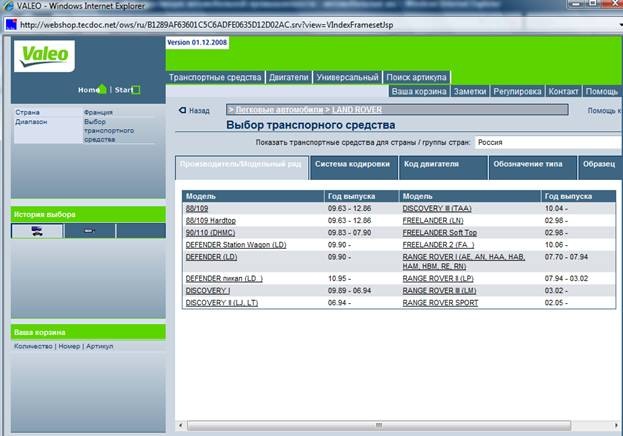Click the История выбора panel header
The image size is (623, 436).
coord(88,214)
